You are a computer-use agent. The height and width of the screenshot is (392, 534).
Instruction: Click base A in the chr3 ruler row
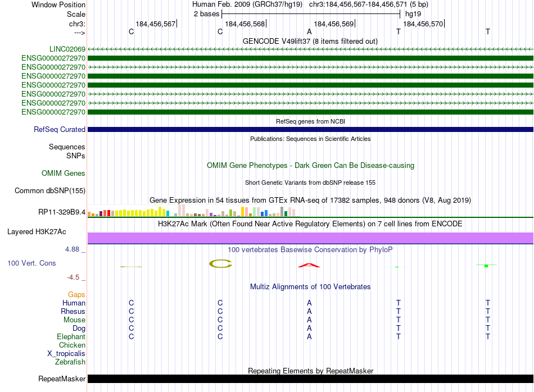(309, 32)
